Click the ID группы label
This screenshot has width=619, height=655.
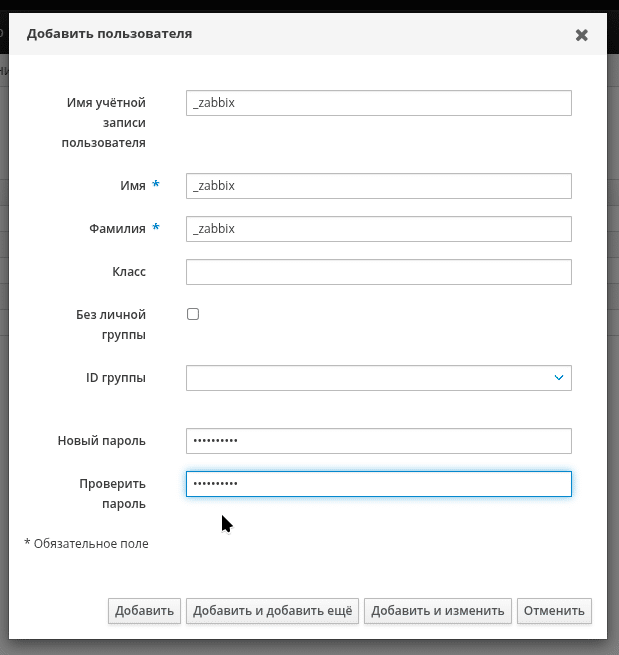(116, 378)
